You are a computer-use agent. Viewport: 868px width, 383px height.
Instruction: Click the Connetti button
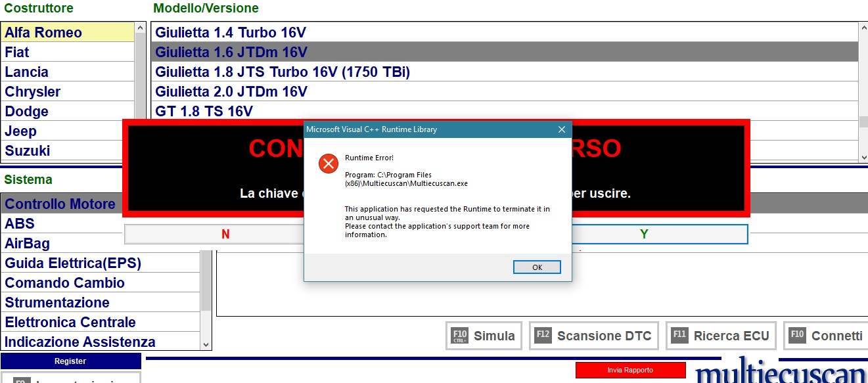[x=826, y=336]
